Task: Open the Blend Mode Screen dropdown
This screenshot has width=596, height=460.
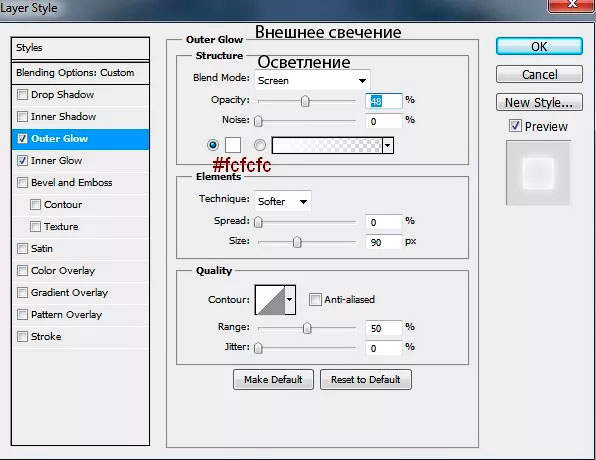Action: tap(312, 80)
